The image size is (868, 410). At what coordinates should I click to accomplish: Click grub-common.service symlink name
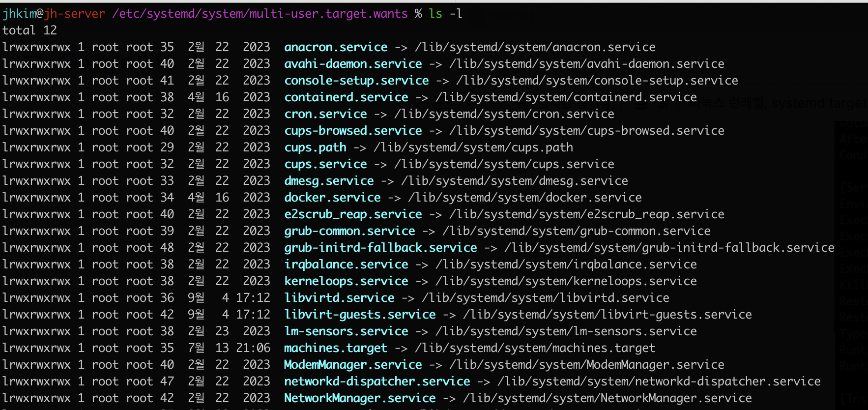(x=349, y=231)
